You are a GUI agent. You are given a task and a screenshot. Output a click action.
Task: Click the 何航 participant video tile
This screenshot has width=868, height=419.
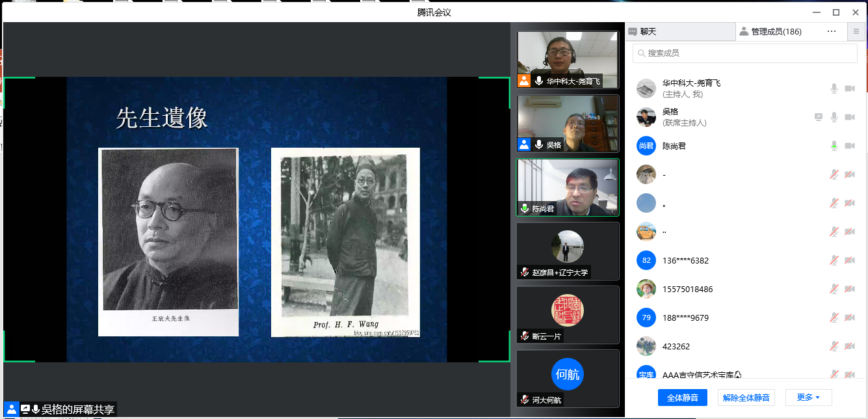[568, 379]
